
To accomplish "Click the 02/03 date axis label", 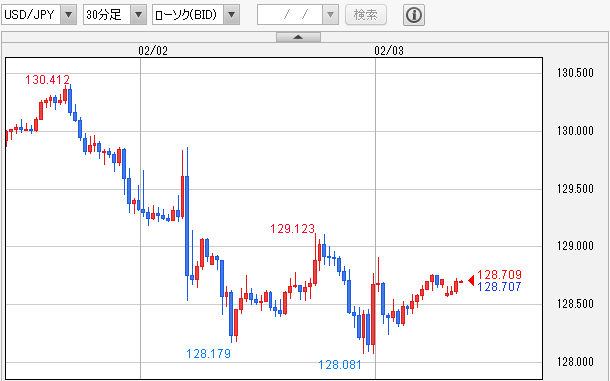I will [x=389, y=51].
